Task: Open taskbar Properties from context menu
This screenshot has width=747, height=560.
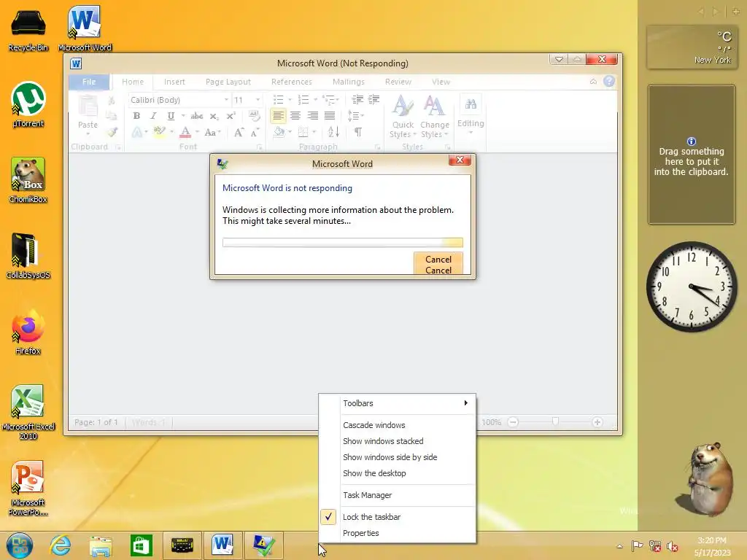Action: click(360, 533)
